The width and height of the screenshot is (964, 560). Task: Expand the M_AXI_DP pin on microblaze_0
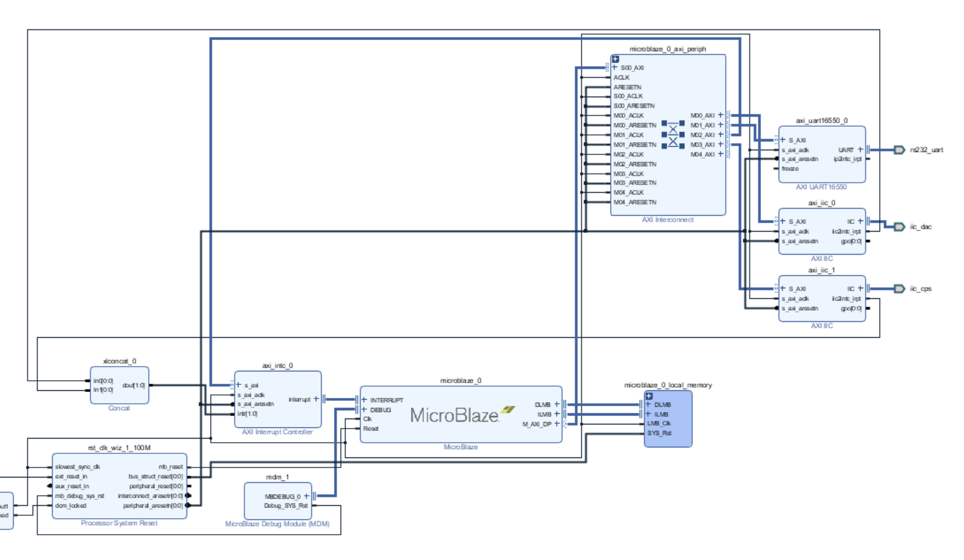(556, 424)
